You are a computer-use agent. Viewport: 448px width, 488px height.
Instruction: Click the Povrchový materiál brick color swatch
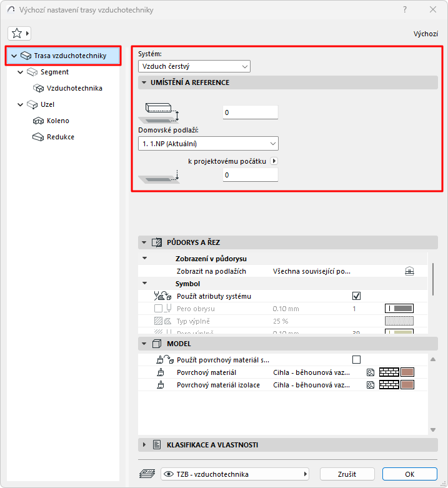(x=407, y=372)
